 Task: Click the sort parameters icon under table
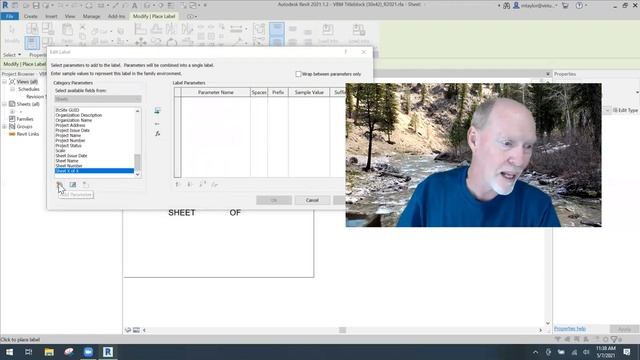point(202,184)
